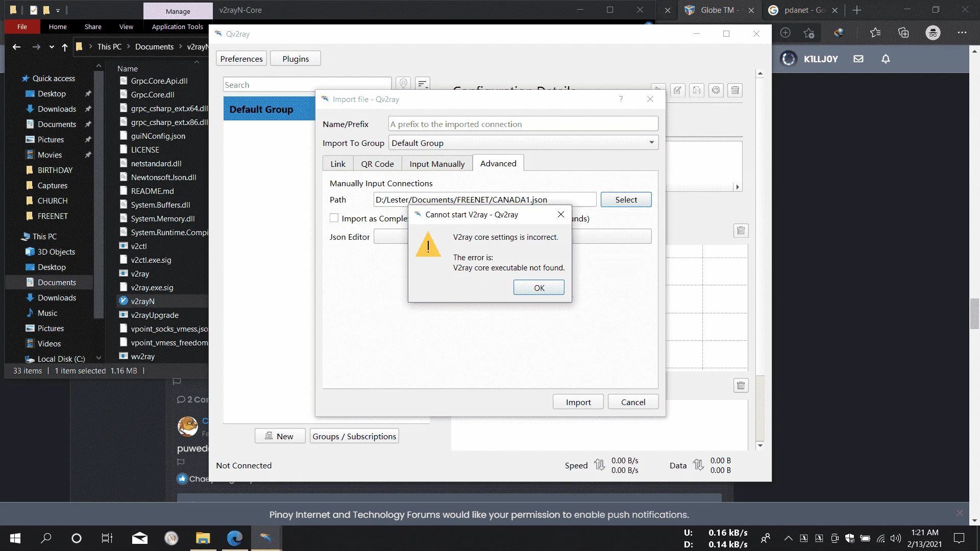Click the Name/Prefix input field
Image resolution: width=980 pixels, height=551 pixels.
pos(524,124)
